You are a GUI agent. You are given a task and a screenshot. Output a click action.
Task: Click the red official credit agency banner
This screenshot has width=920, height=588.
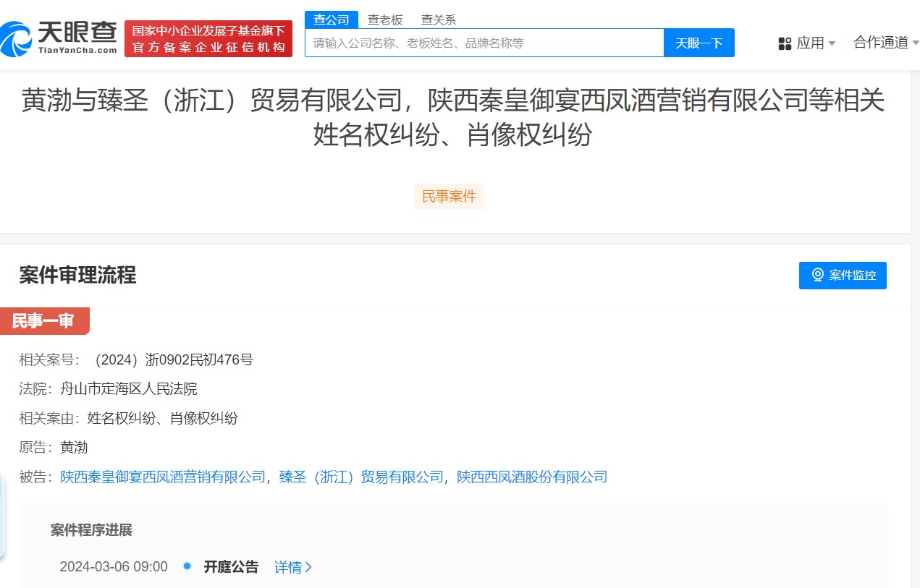[x=208, y=39]
